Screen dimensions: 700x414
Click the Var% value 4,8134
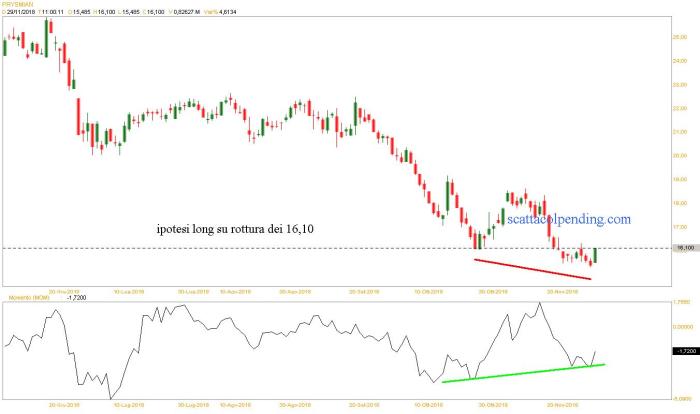pos(227,12)
